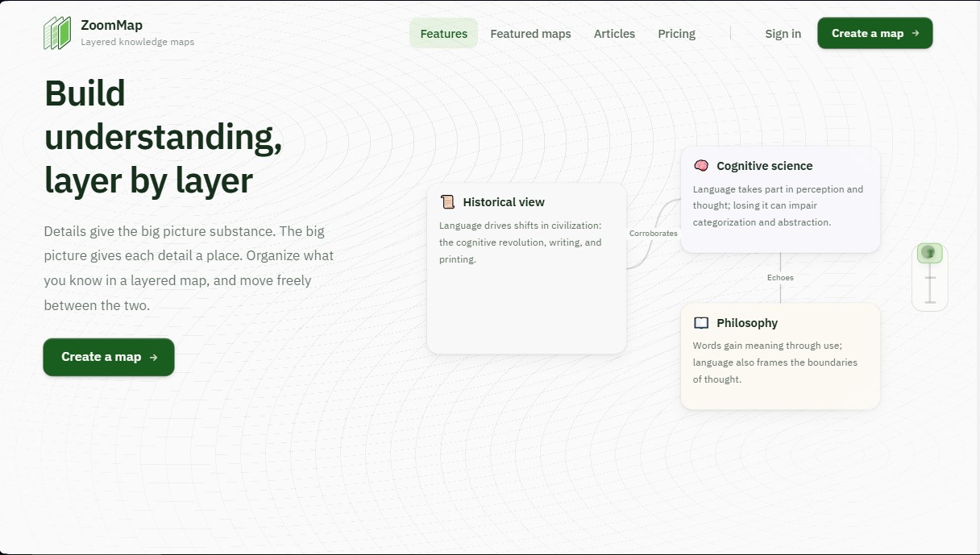Click the middle tick of the zoom-level slider
The height and width of the screenshot is (555, 980).
930,278
